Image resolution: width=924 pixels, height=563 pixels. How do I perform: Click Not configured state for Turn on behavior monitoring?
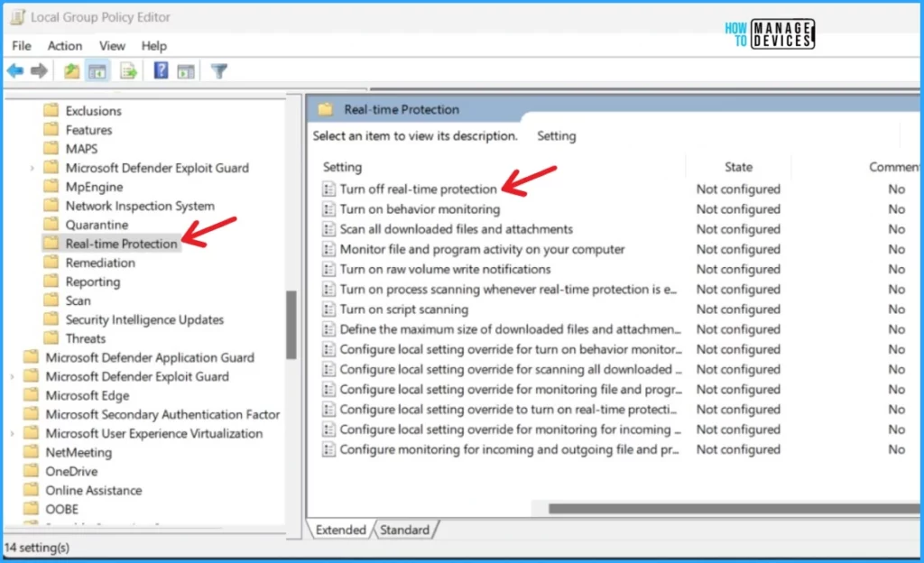738,209
